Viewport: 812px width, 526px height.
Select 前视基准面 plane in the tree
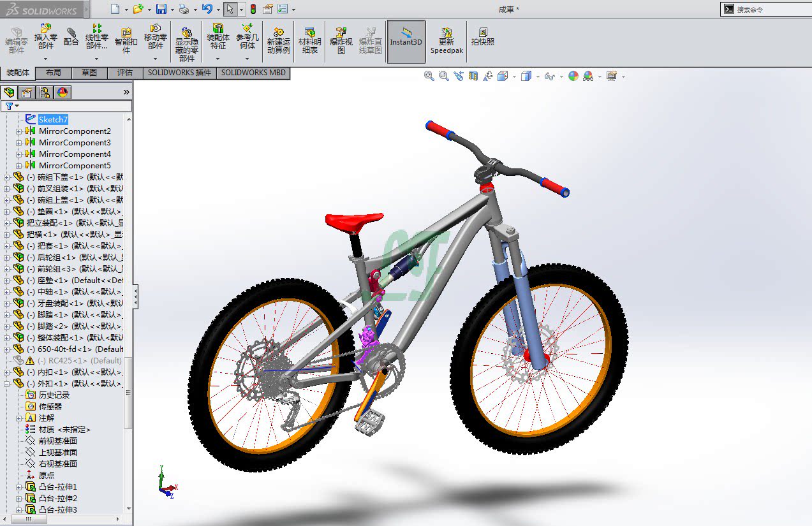58,441
